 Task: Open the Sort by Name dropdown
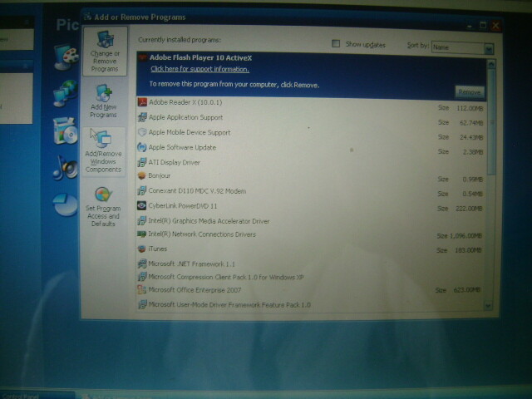[489, 49]
